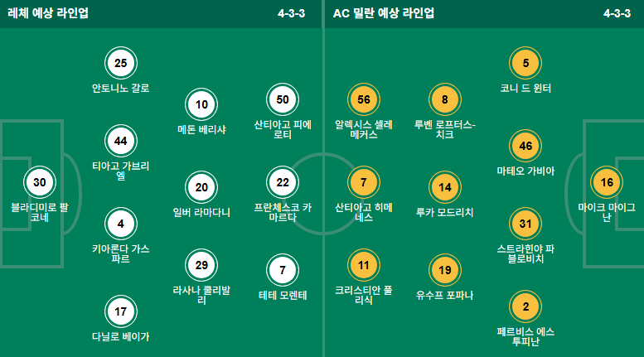Click number 44 티아고 가브리엘 circle

coord(121,141)
